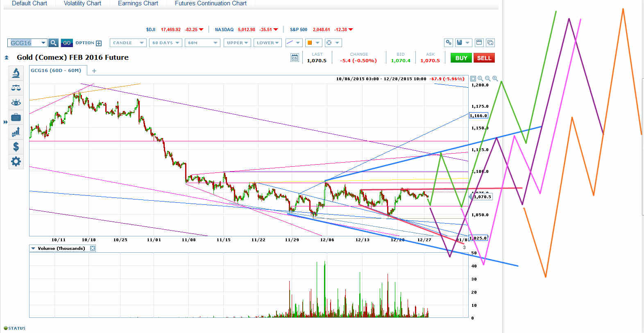Select the GCG16 (60D - 60M) chart tab

(x=56, y=70)
